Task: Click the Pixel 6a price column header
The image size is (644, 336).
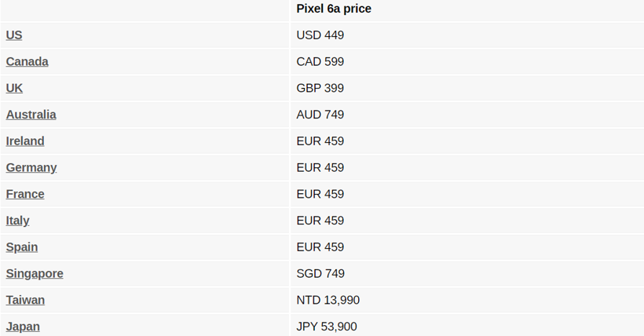Action: (x=334, y=9)
